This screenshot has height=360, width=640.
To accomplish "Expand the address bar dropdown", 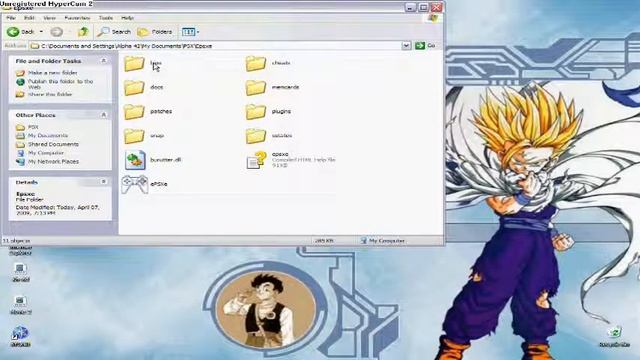I will pos(406,46).
